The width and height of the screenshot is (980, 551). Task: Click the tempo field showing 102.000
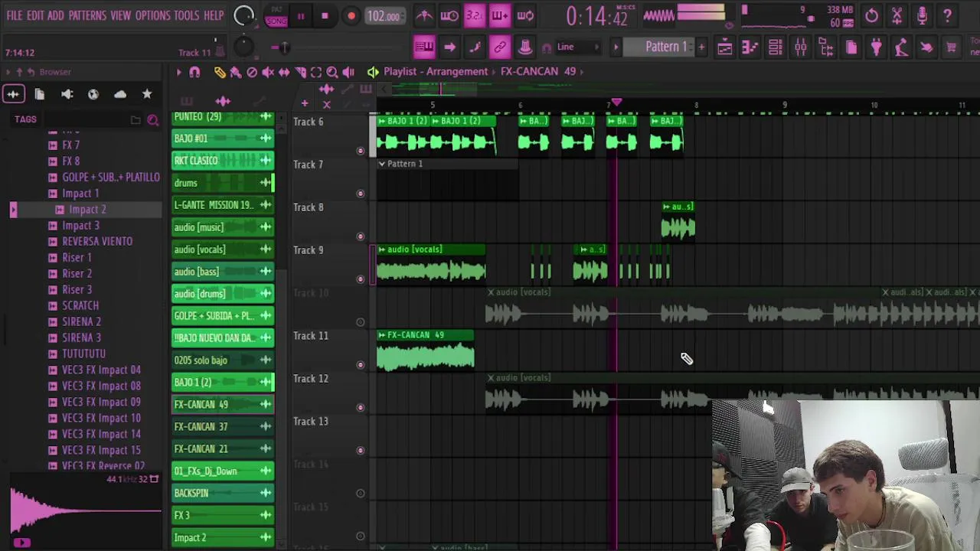pyautogui.click(x=384, y=16)
